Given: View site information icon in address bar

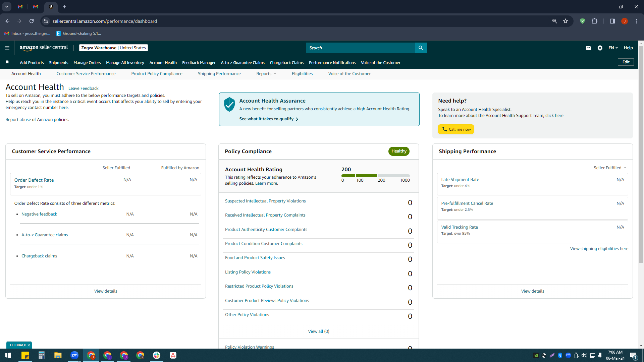Looking at the screenshot, I should (x=46, y=21).
